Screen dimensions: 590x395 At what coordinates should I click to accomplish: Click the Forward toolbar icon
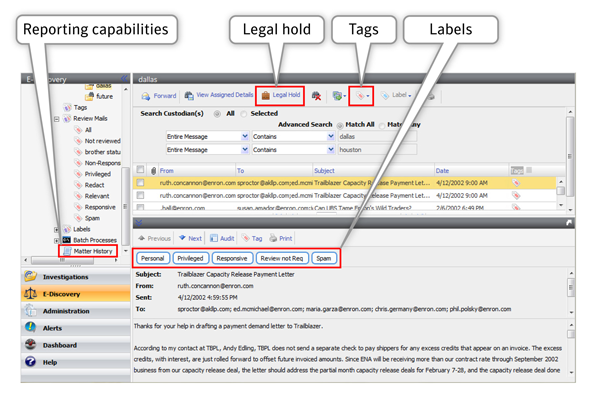[158, 96]
